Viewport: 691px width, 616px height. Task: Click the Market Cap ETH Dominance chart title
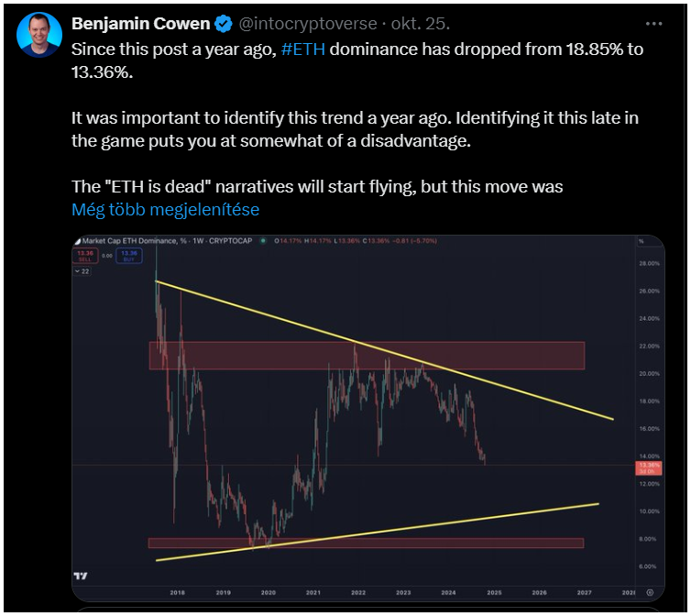click(x=167, y=241)
